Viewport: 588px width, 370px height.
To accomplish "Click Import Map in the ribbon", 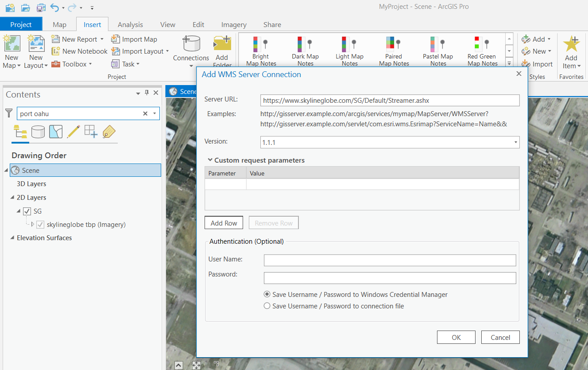I will (134, 39).
